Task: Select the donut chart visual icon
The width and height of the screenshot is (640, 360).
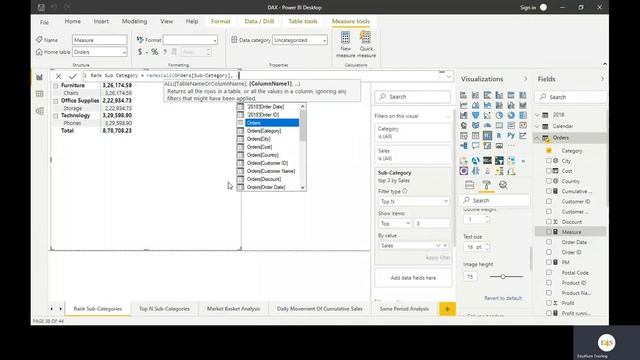Action: pos(511,116)
